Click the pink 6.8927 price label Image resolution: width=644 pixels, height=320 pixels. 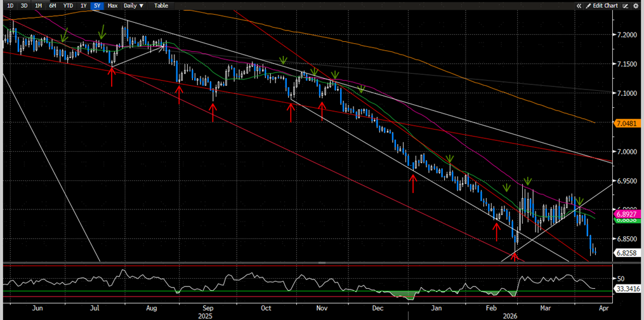pos(626,215)
